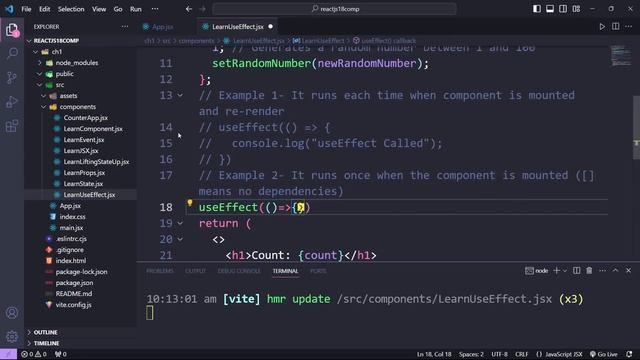640x360 pixels.
Task: Split the editor to the right
Action: (x=616, y=27)
